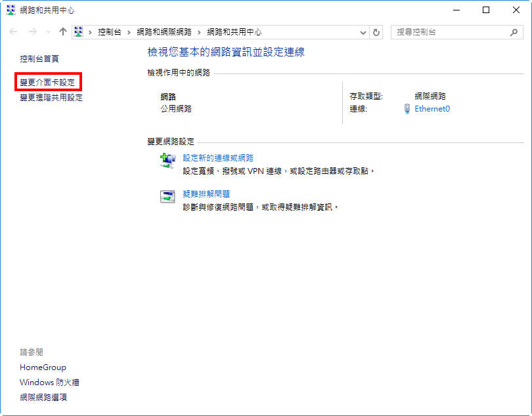Click the 設定新的連線或網路 icon
Viewport: 532px width, 416px height.
point(168,161)
